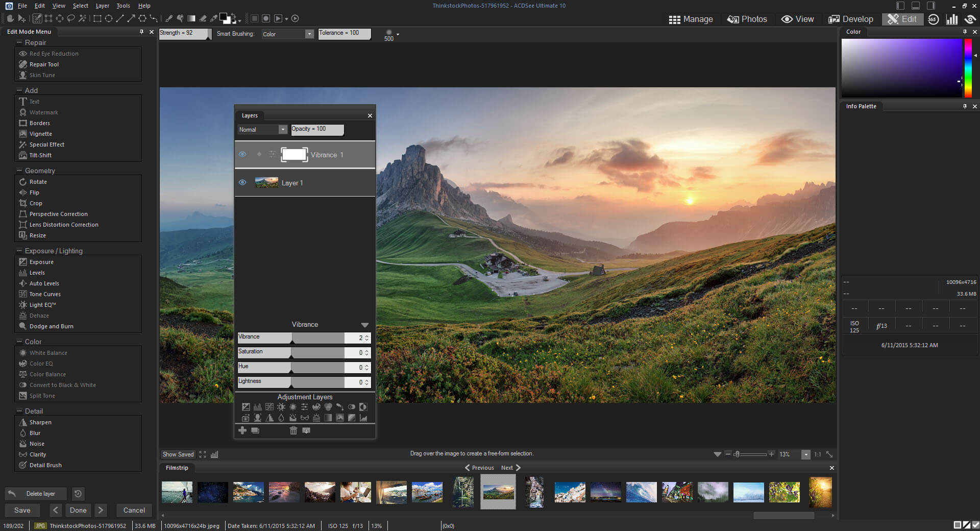980x531 pixels.
Task: Select the Rectangle shape tool
Action: [97, 18]
